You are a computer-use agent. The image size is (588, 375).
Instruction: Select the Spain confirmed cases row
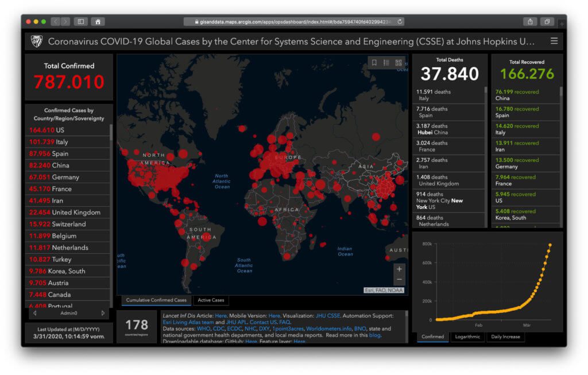tap(68, 153)
